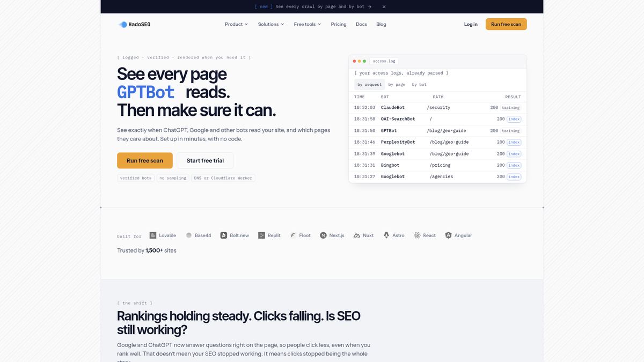
Task: Select the PerplexityBot log row
Action: 437,142
